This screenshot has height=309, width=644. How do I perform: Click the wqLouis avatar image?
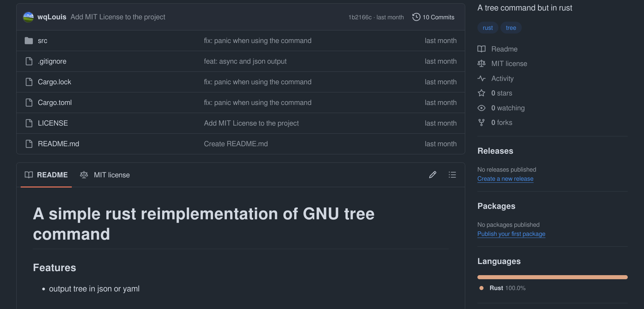28,17
